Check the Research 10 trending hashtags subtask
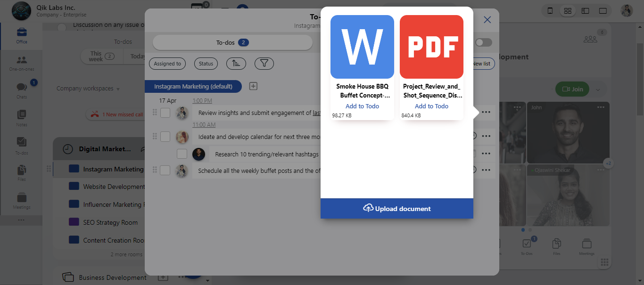 (182, 154)
